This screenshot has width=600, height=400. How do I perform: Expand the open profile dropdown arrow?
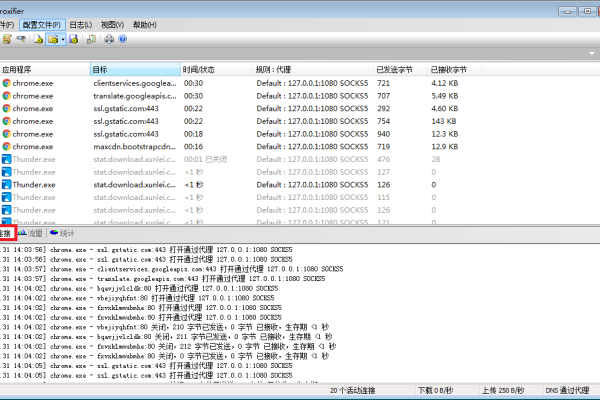[x=63, y=39]
